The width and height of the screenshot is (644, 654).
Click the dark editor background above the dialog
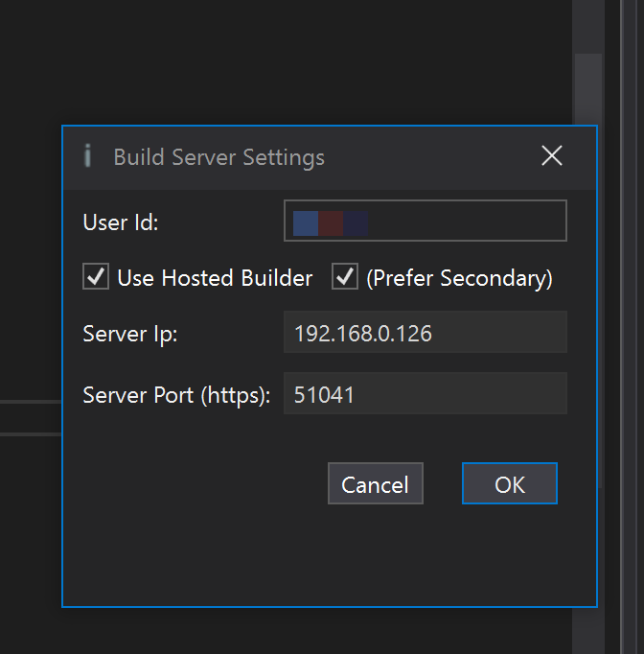coord(287,58)
